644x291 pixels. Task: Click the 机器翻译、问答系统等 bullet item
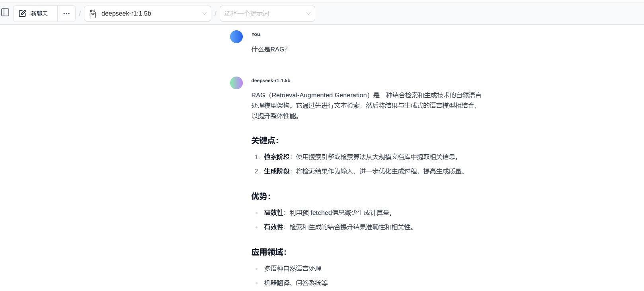296,283
